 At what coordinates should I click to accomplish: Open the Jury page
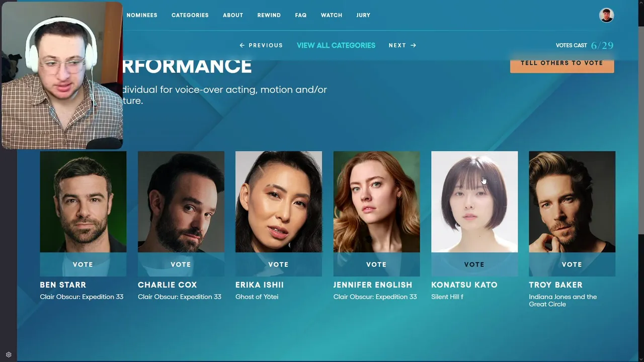363,15
